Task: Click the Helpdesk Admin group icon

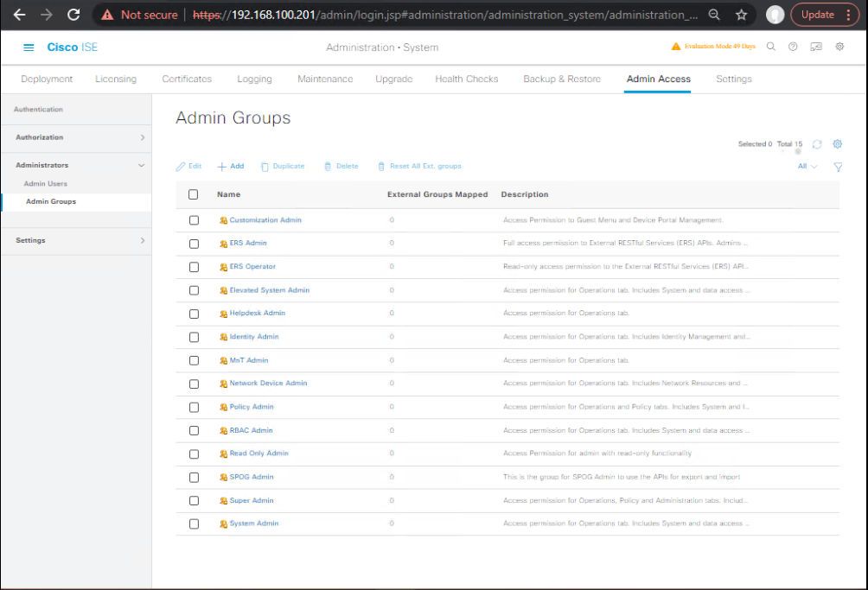Action: [x=224, y=314]
